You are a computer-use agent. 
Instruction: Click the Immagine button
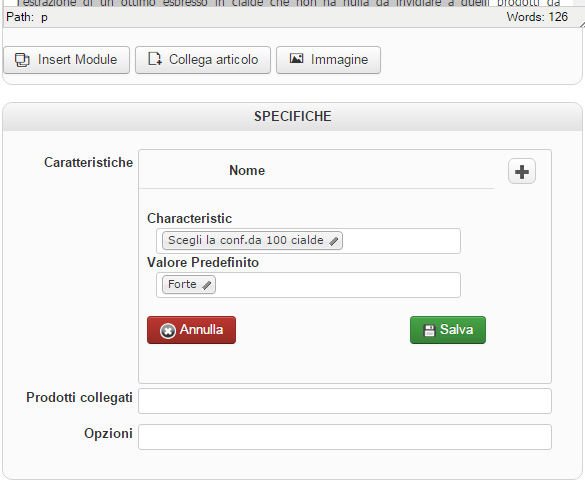328,60
